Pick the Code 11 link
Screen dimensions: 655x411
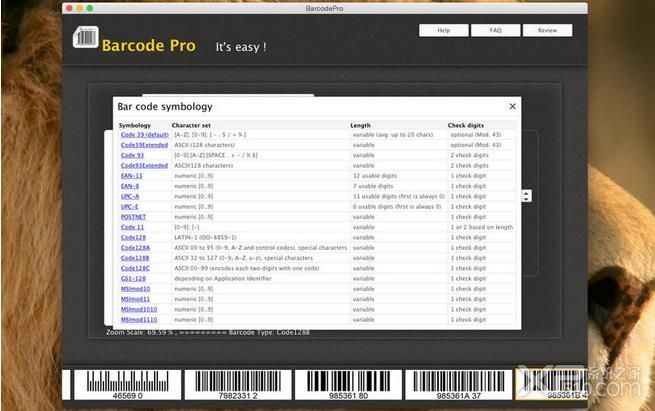coord(132,227)
